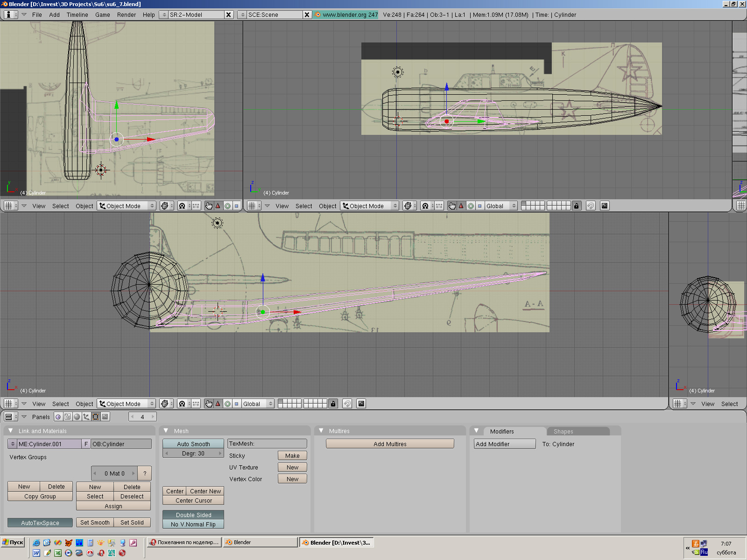Open the Scene context button in Panels header

[x=105, y=417]
